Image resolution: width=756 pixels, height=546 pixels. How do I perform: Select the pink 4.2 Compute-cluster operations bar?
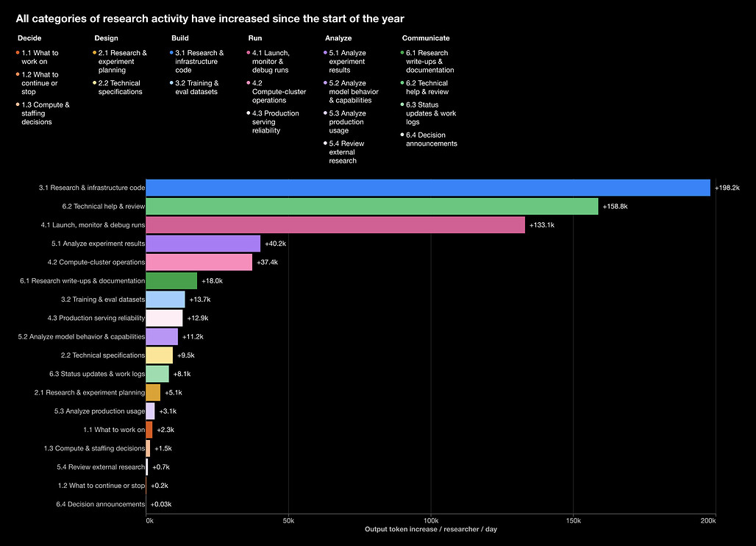pyautogui.click(x=199, y=263)
